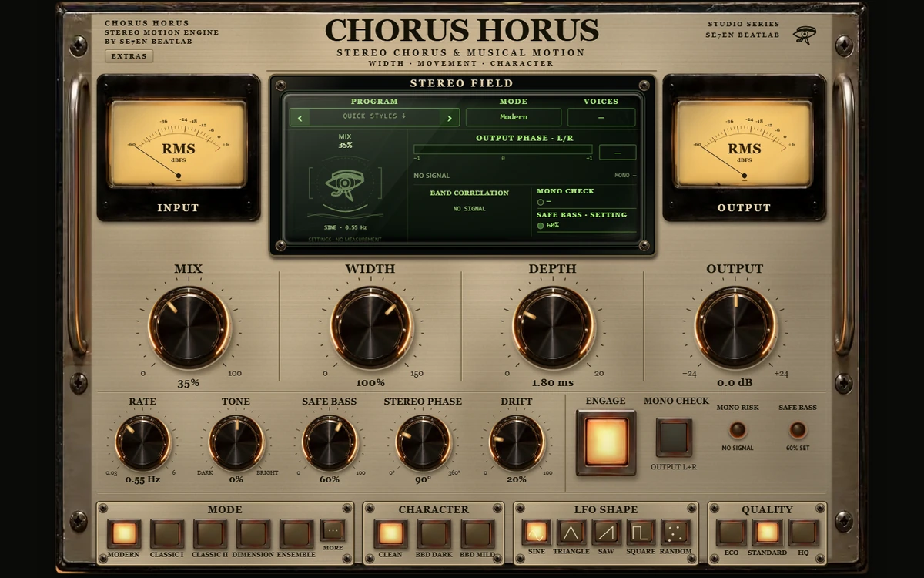This screenshot has width=924, height=578.
Task: Click the Sine · 0.55 Hz display text
Action: pyautogui.click(x=345, y=227)
